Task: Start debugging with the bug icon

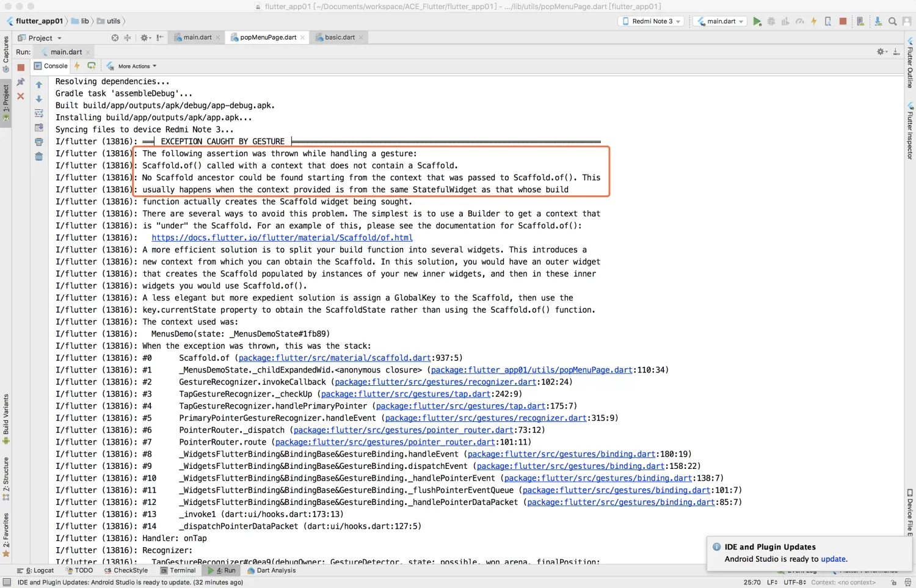Action: click(x=771, y=21)
